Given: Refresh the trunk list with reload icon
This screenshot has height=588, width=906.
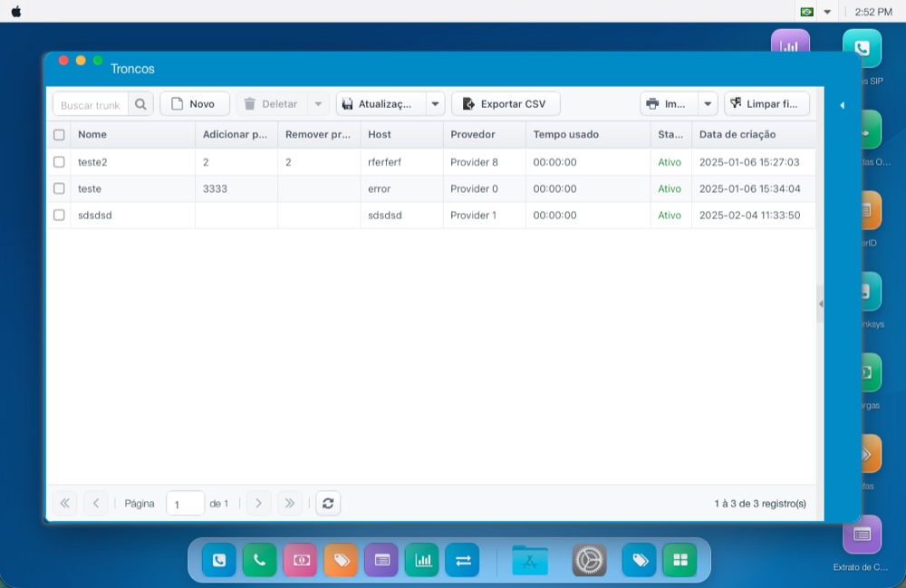Looking at the screenshot, I should point(328,503).
